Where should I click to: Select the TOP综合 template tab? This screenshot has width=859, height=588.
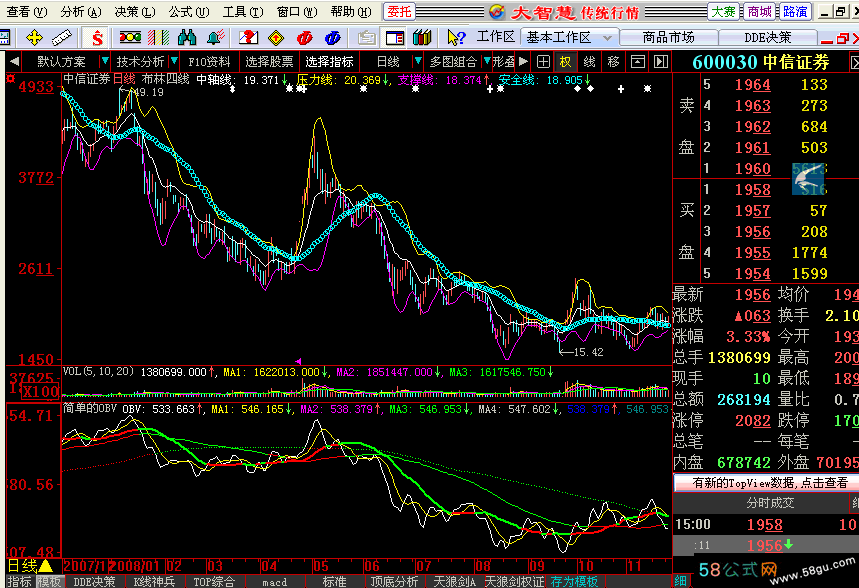(x=214, y=581)
